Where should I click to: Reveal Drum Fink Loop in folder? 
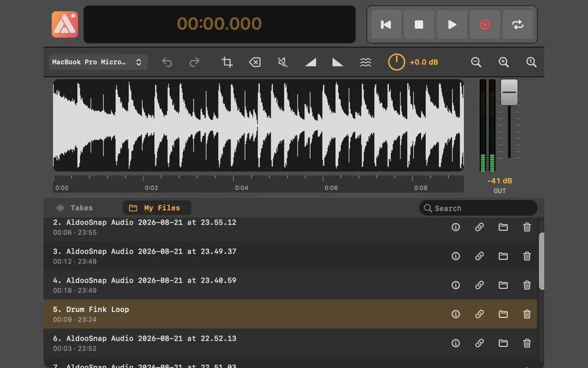coord(503,314)
